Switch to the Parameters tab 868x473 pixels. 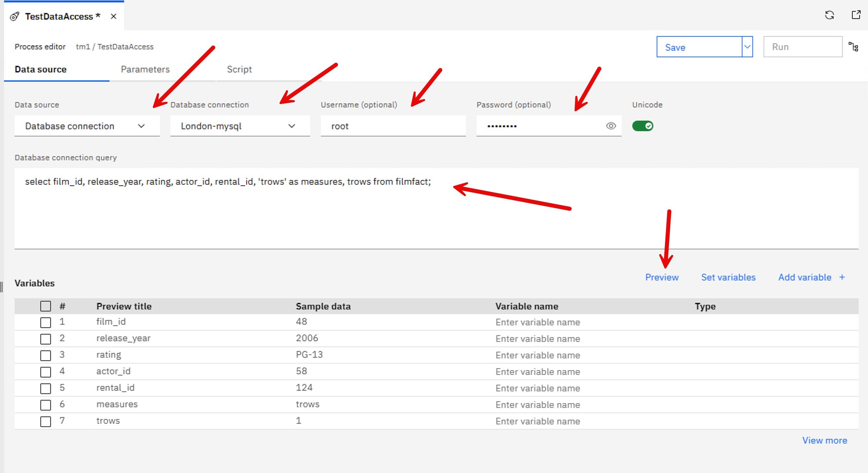(x=145, y=69)
